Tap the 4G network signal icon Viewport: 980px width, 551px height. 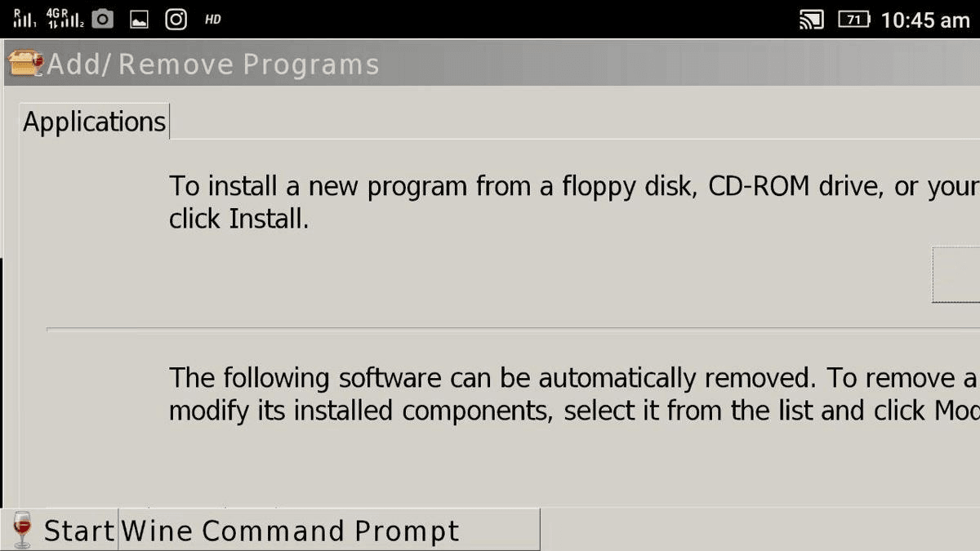pos(65,18)
